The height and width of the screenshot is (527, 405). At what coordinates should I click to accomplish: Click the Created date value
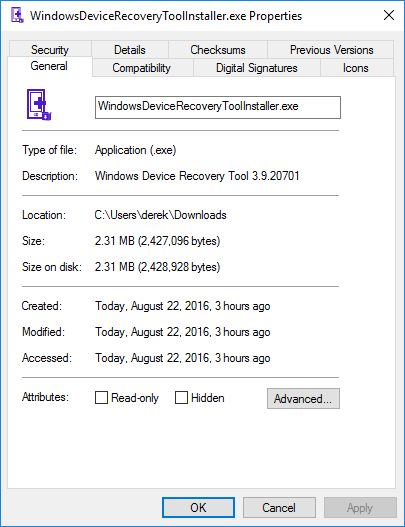pos(183,306)
